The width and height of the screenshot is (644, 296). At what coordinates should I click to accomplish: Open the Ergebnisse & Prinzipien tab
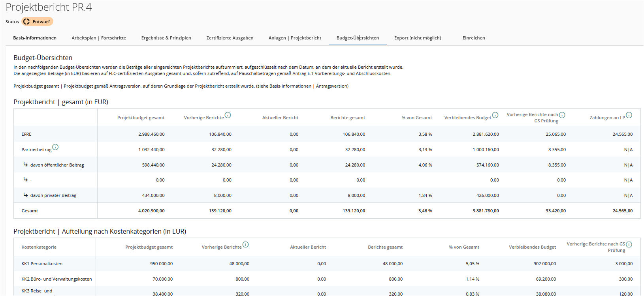166,38
